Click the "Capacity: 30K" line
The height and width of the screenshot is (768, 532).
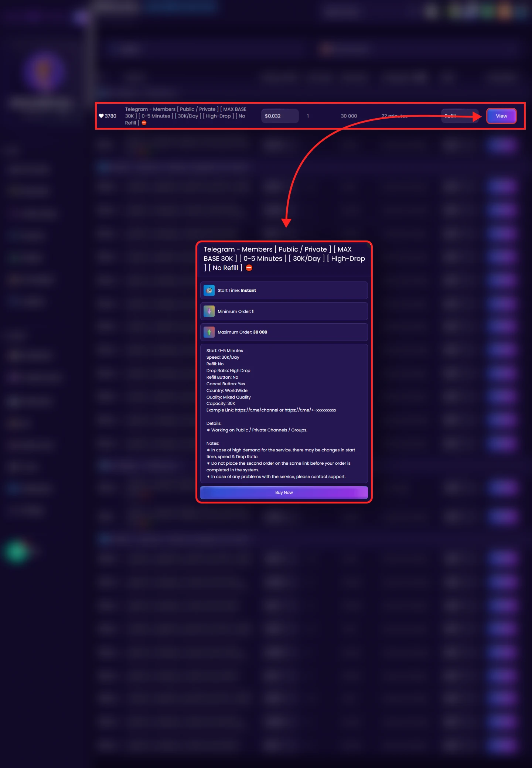(221, 403)
